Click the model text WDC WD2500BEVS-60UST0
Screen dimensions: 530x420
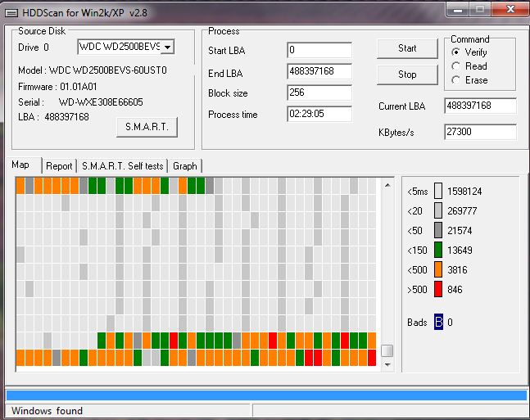[x=108, y=70]
